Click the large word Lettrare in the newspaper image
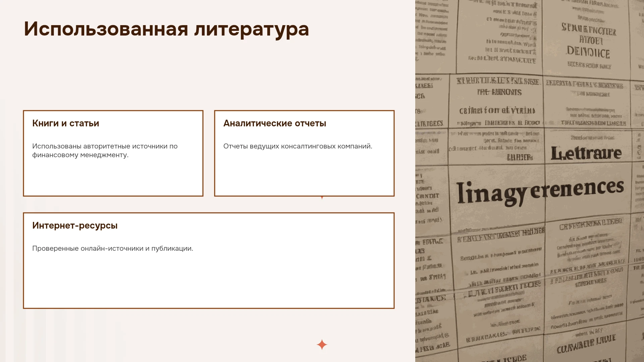This screenshot has height=362, width=644. tap(586, 153)
